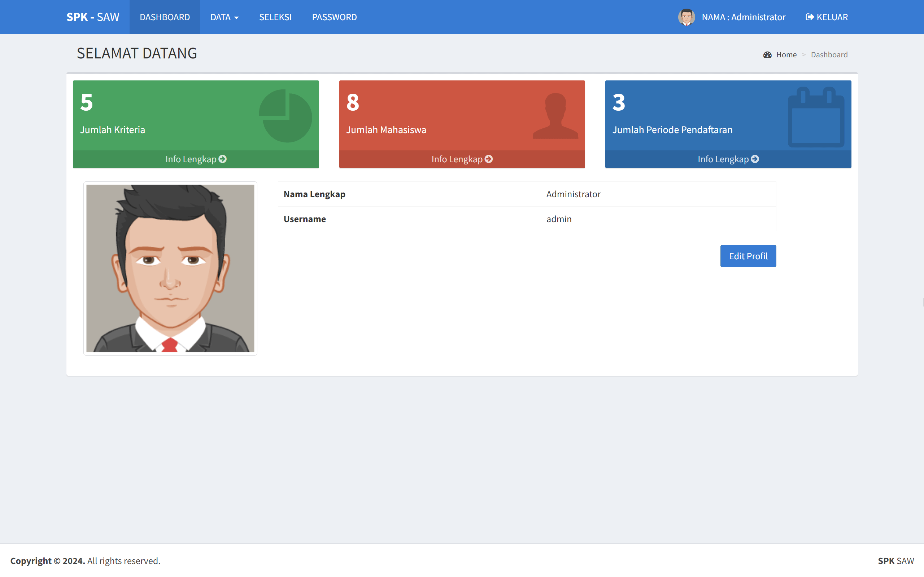Open Info Lengkap on the Jumlah Kriteria card
Image resolution: width=924 pixels, height=577 pixels.
point(195,159)
